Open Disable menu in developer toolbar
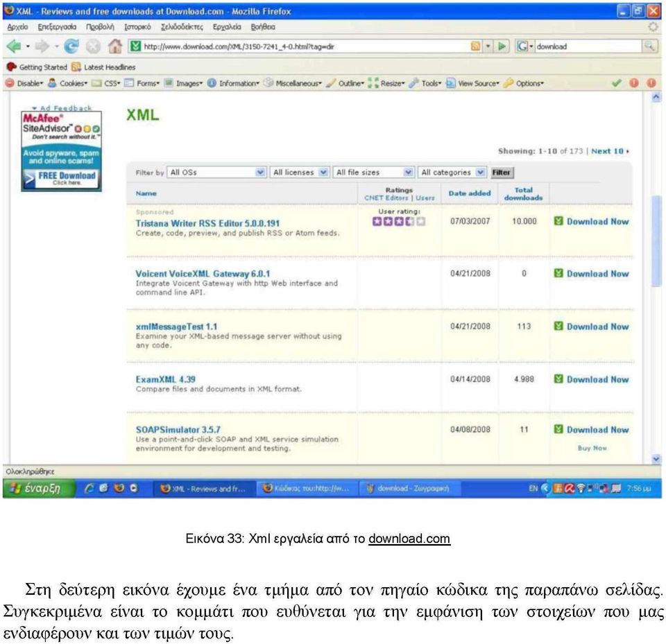This screenshot has height=644, width=666. point(24,83)
